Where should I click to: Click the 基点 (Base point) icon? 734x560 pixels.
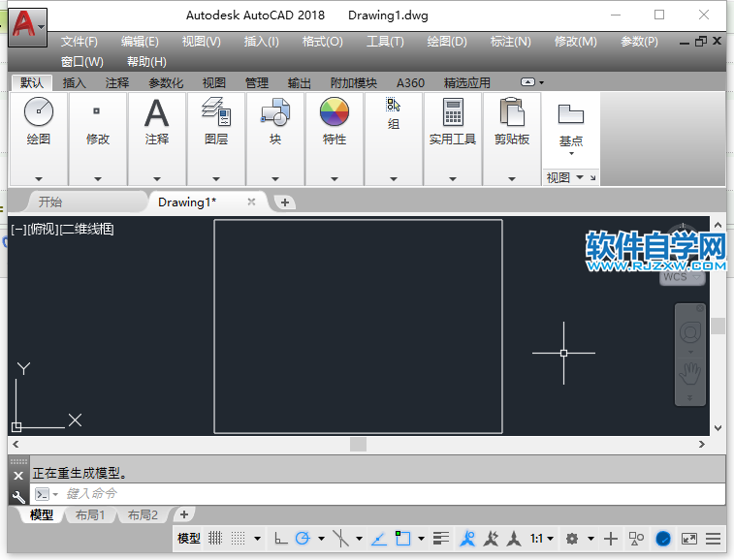point(571,114)
